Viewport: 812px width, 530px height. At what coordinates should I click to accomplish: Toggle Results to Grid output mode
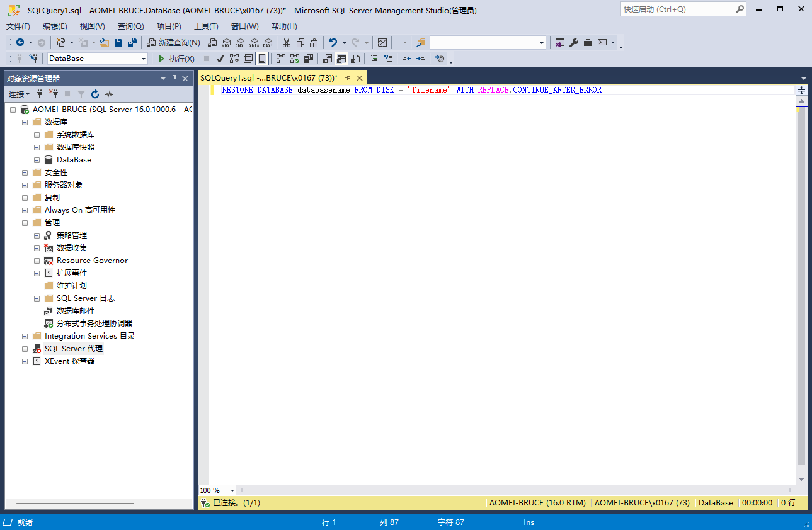click(341, 59)
